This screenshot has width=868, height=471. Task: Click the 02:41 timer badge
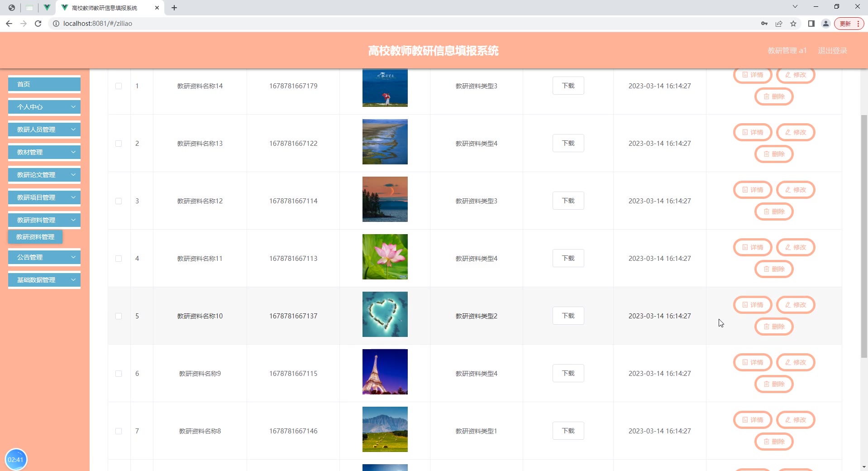(16, 459)
